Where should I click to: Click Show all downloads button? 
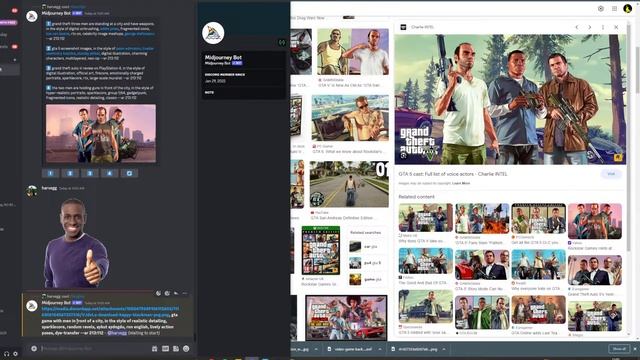coord(619,349)
